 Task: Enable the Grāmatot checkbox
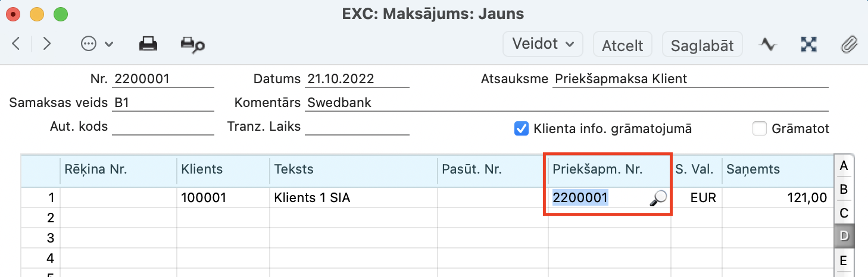[x=759, y=128]
